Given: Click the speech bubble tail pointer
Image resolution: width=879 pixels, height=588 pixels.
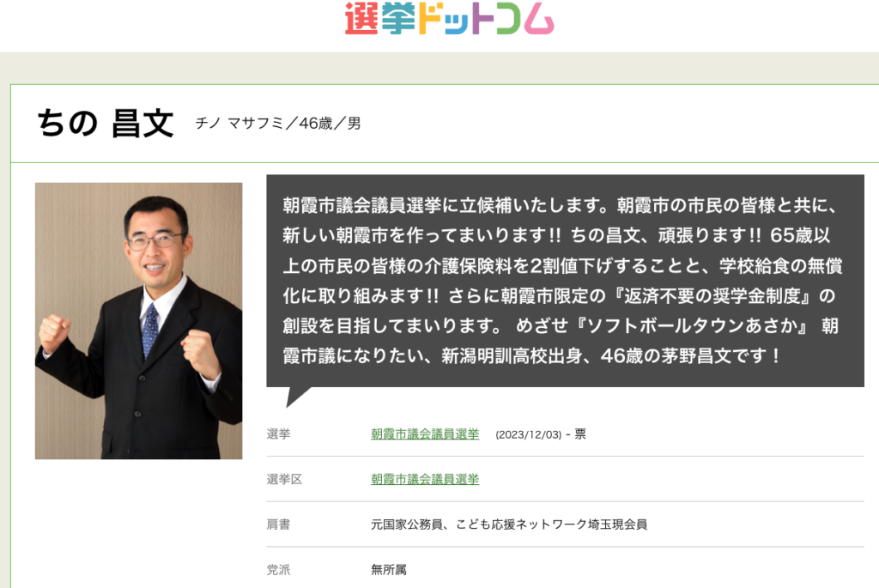Looking at the screenshot, I should pos(298,397).
